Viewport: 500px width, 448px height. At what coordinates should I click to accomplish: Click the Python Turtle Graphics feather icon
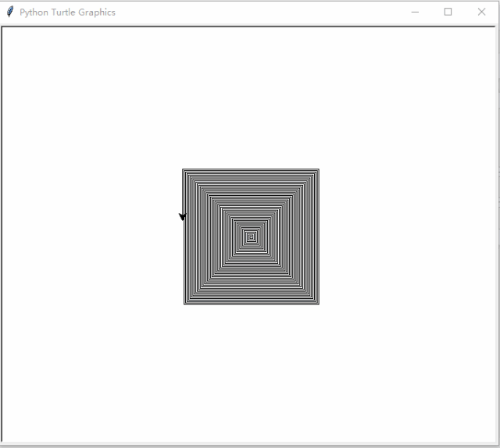coord(10,12)
